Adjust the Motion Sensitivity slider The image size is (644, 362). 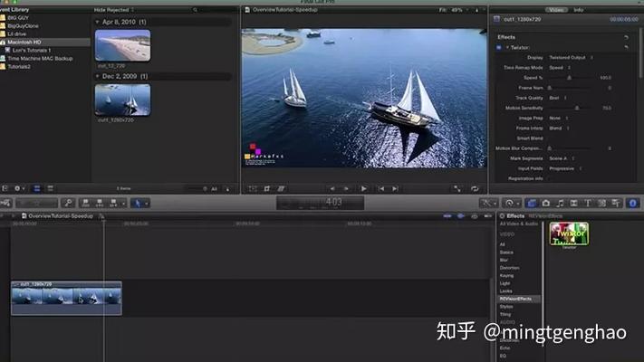pos(577,108)
